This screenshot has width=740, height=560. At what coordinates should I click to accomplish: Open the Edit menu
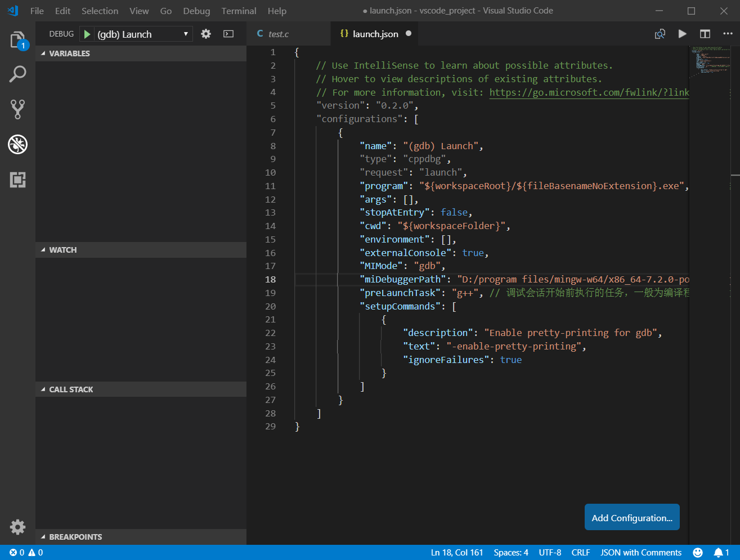pos(62,11)
